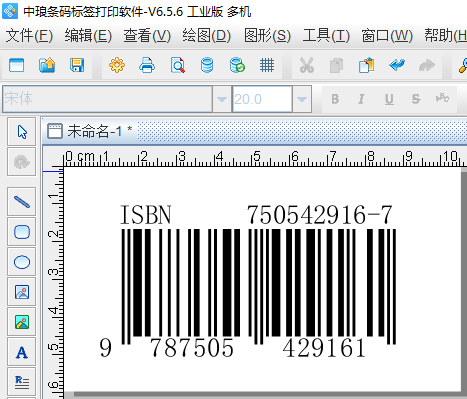
Task: Toggle italic formatting
Action: pyautogui.click(x=361, y=99)
